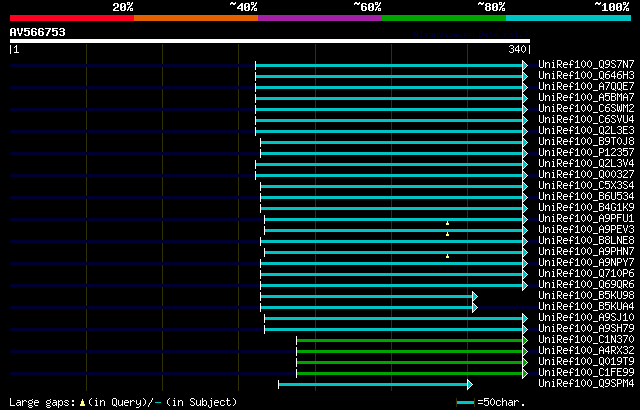
Task: Select the UniRef100_B4G1K9 label
Action: [x=586, y=208]
